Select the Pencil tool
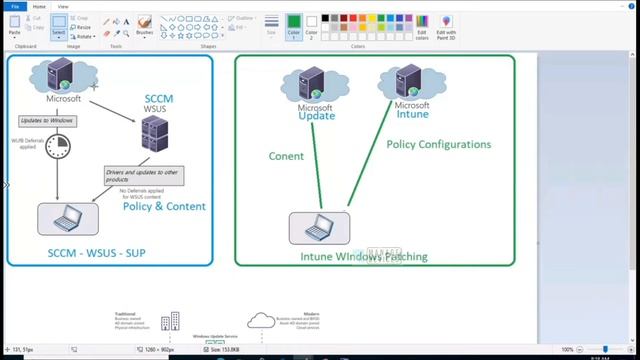Image resolution: width=640 pixels, height=360 pixels. tap(107, 22)
